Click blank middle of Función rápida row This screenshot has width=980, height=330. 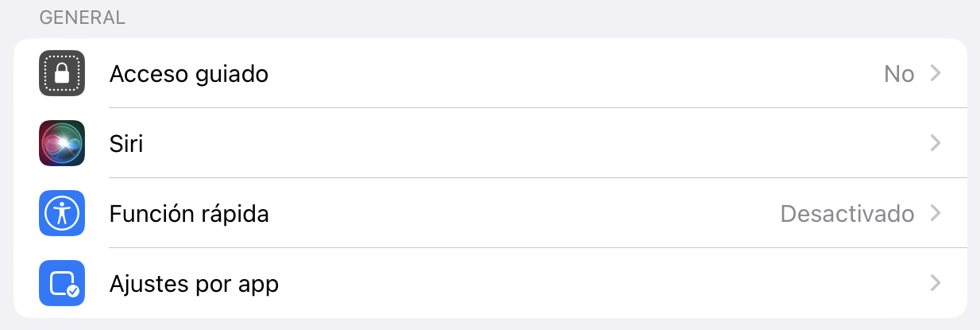(x=524, y=214)
